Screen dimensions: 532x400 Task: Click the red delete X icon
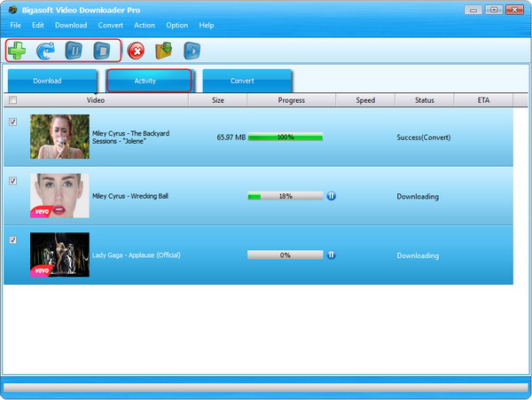tap(136, 51)
